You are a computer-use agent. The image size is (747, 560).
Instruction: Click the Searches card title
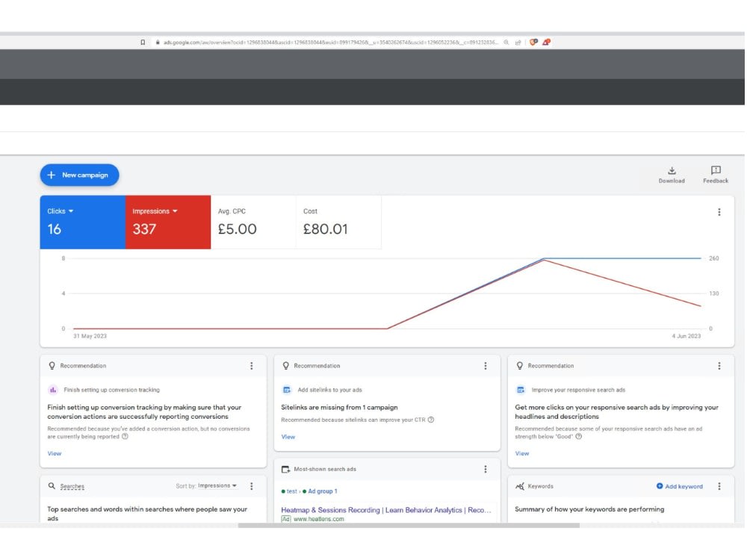click(x=72, y=486)
